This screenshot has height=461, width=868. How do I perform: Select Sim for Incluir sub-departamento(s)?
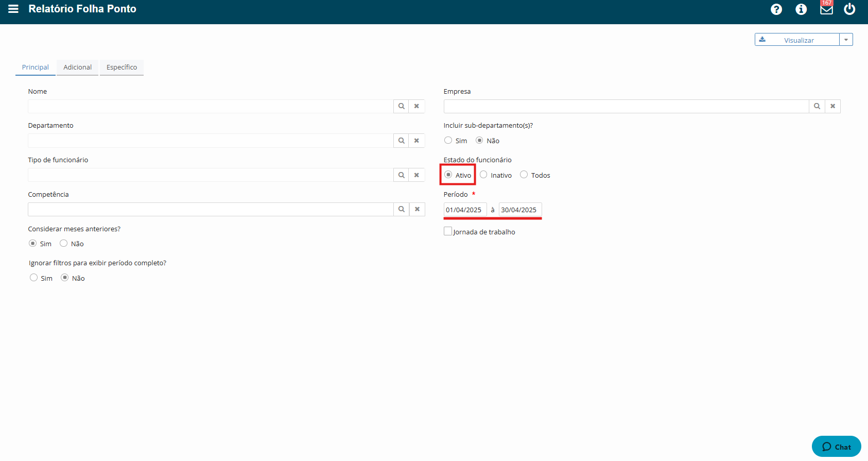(x=448, y=141)
